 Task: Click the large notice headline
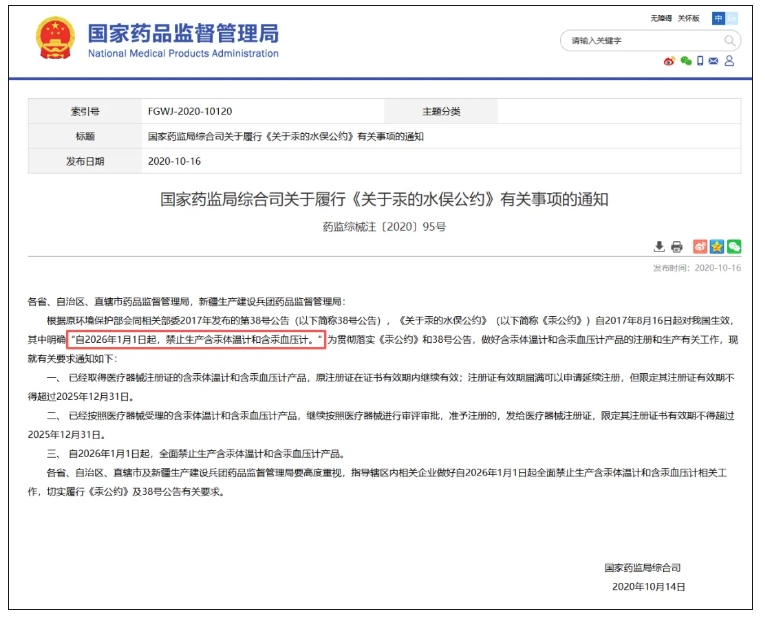(384, 199)
